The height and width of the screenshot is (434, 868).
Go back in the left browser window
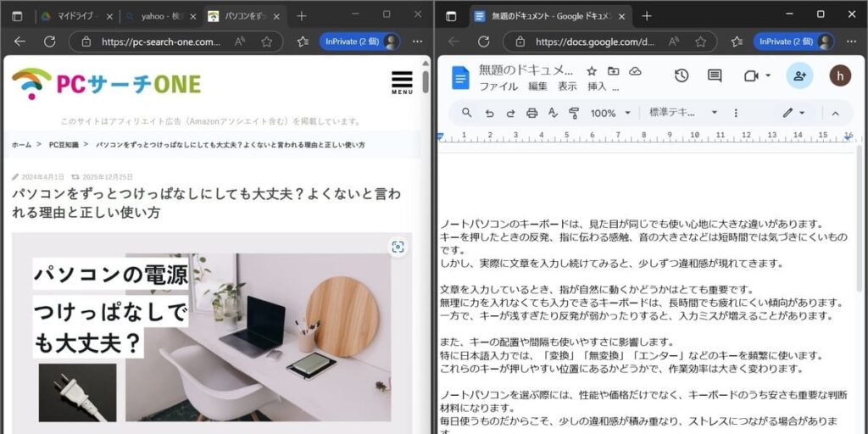click(x=20, y=42)
